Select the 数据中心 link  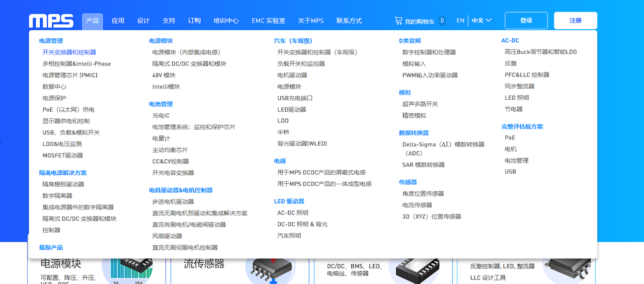point(54,87)
